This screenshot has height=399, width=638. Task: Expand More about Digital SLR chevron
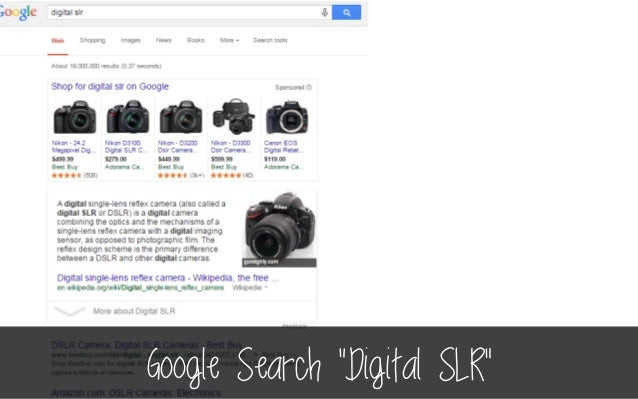point(70,312)
